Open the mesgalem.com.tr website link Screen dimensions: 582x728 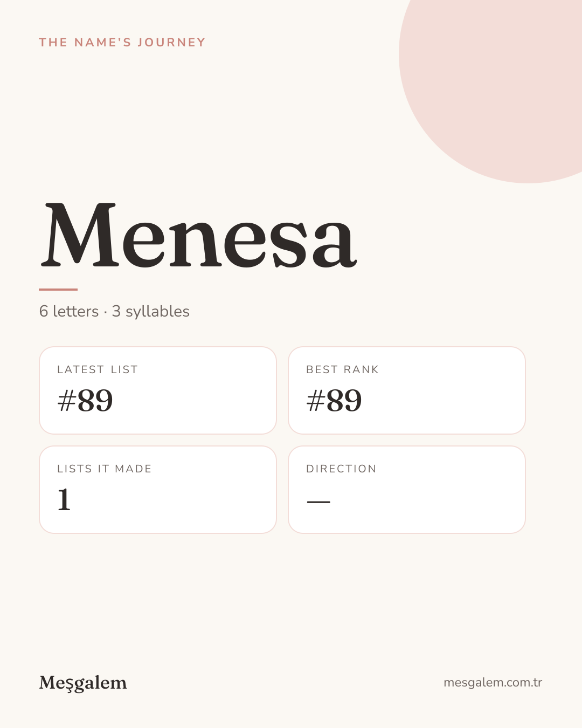pyautogui.click(x=493, y=682)
